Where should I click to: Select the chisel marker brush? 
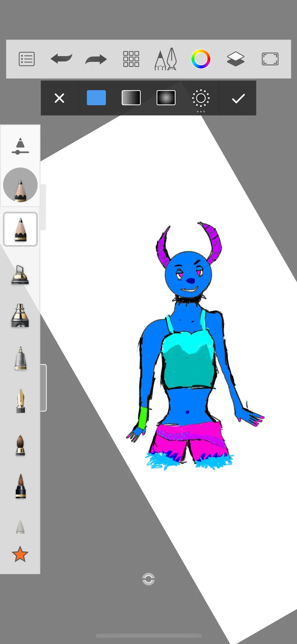[20, 274]
